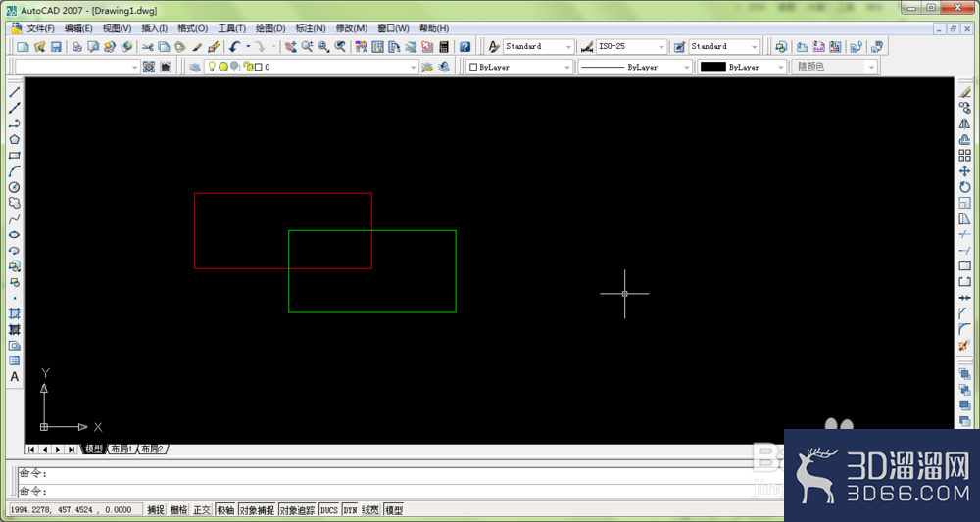Select the Revision Cloud tool
The width and height of the screenshot is (980, 522).
(x=15, y=203)
